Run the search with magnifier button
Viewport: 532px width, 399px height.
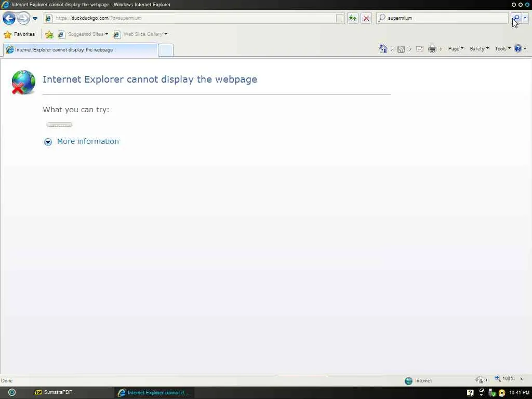tap(516, 18)
